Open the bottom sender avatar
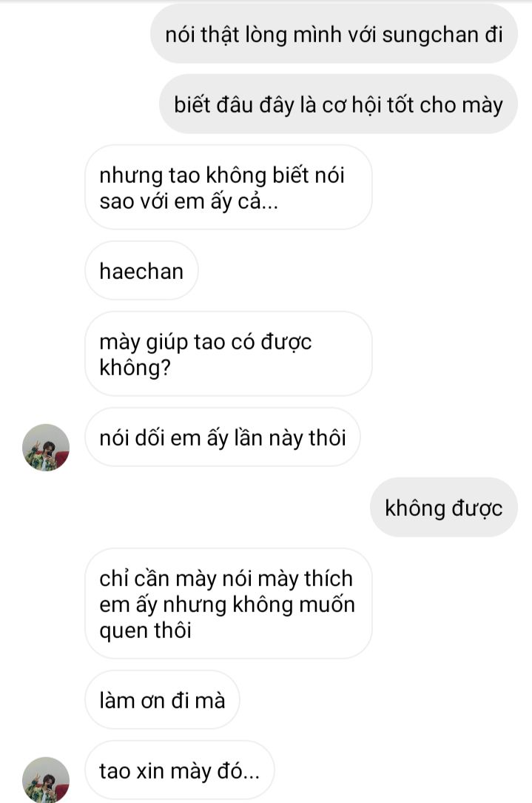532x803 pixels. (46, 779)
